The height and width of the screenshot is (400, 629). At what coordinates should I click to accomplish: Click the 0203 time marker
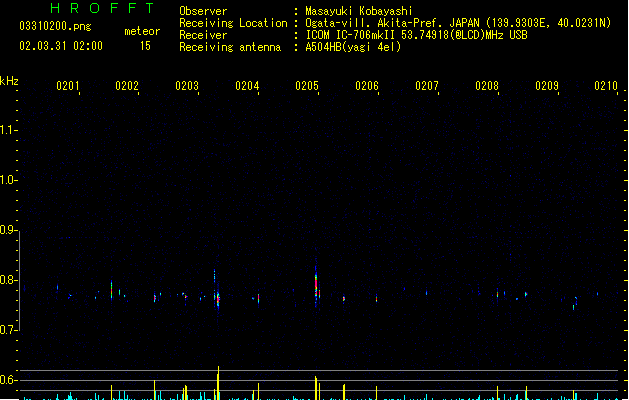coord(187,86)
